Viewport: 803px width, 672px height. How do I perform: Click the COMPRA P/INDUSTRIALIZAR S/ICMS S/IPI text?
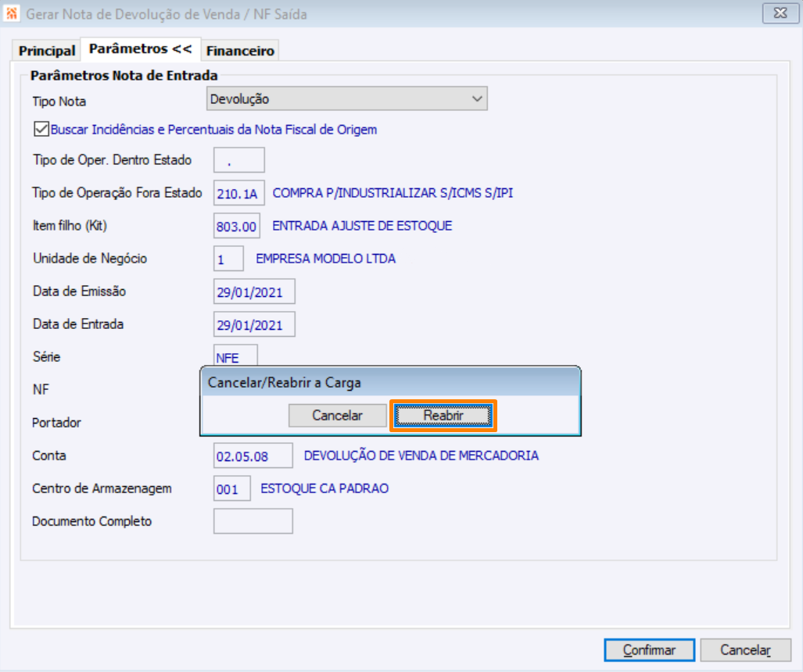[x=393, y=193]
